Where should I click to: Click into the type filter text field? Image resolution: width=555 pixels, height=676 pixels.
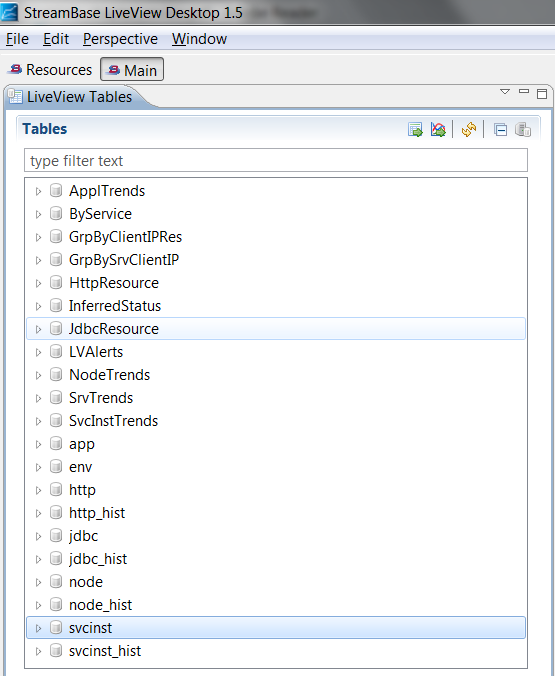tap(276, 160)
